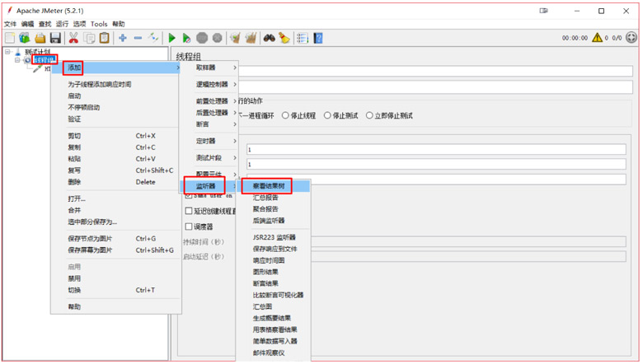Image resolution: width=643 pixels, height=364 pixels.
Task: Click the Open file folder icon
Action: click(x=40, y=38)
